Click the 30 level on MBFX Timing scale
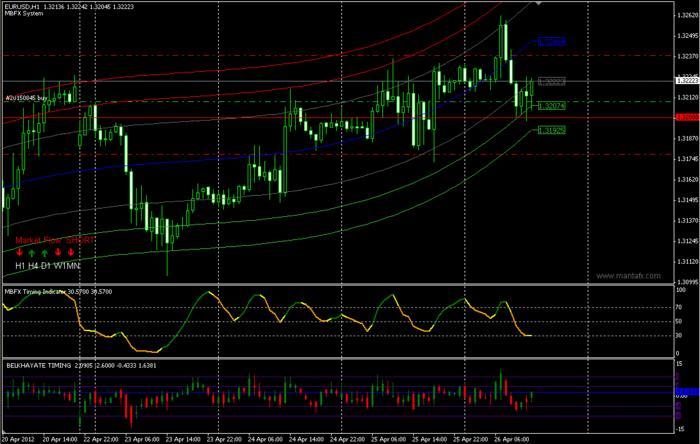Viewport: 700px width, 444px height. pyautogui.click(x=679, y=336)
